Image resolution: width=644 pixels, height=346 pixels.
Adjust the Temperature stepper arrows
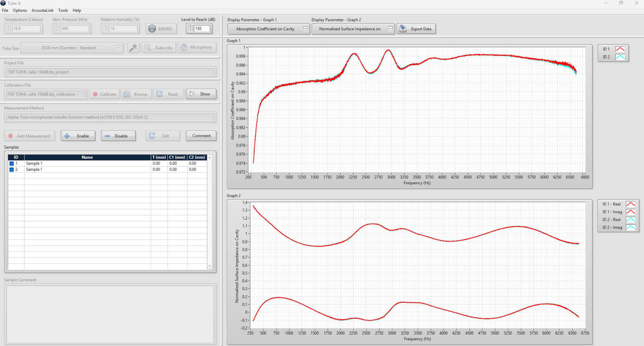tap(8, 29)
